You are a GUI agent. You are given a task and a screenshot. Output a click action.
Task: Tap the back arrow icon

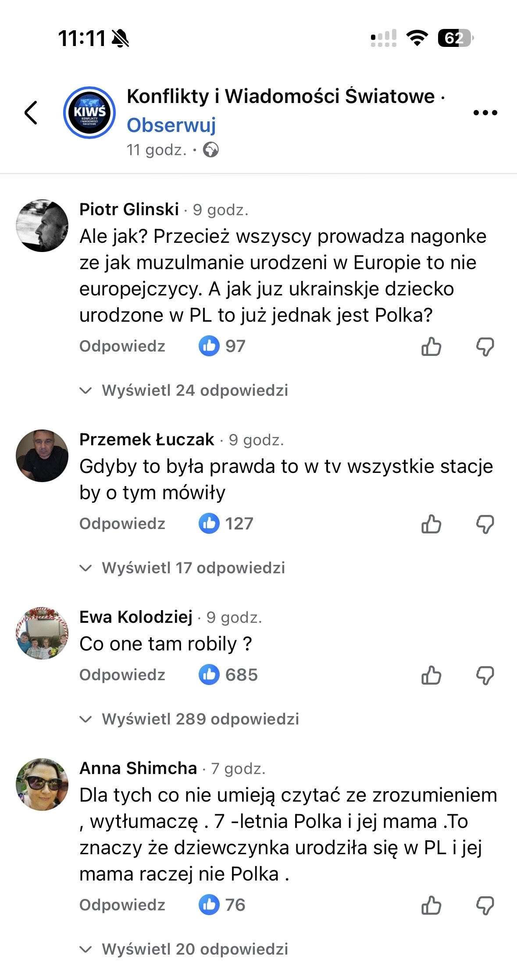click(x=31, y=113)
